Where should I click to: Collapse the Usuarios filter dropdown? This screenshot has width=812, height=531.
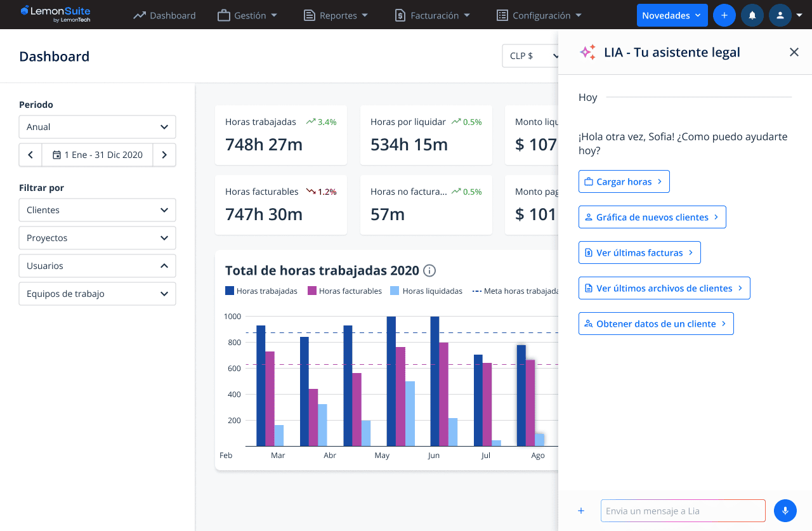point(97,266)
